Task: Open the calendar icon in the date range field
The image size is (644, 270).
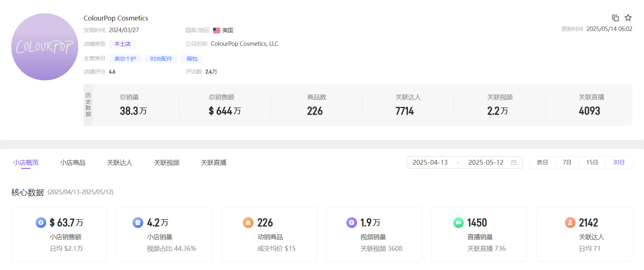Action: tap(514, 162)
